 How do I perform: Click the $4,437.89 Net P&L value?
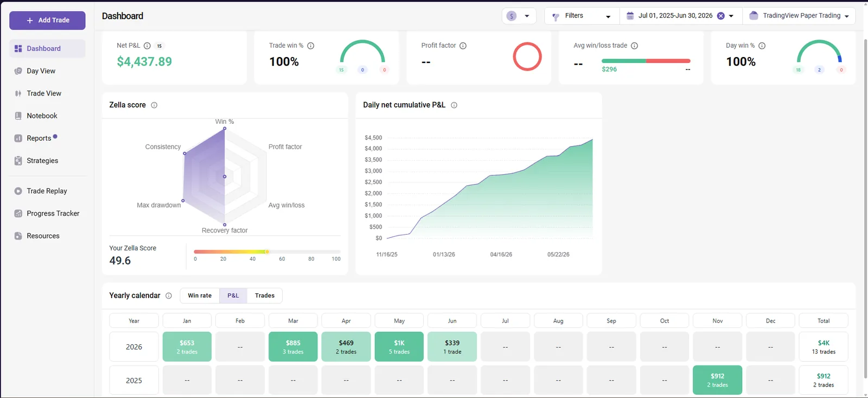point(144,62)
